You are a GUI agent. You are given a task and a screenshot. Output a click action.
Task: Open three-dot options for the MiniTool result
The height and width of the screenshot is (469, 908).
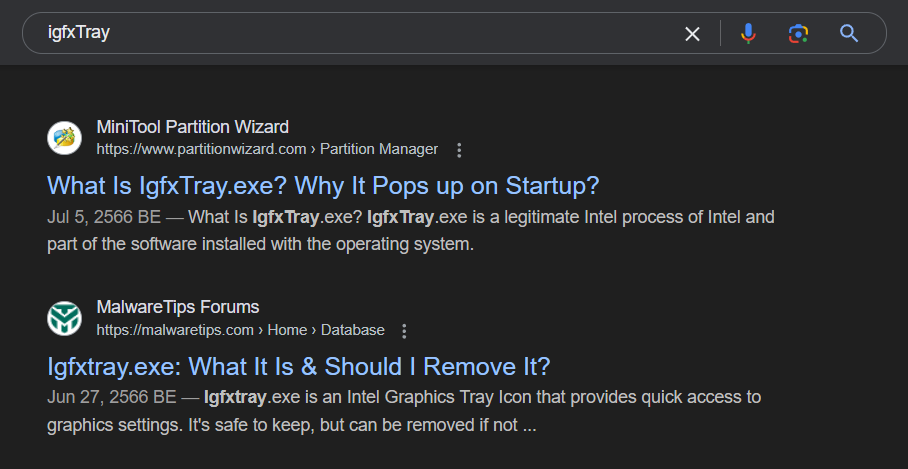point(459,150)
